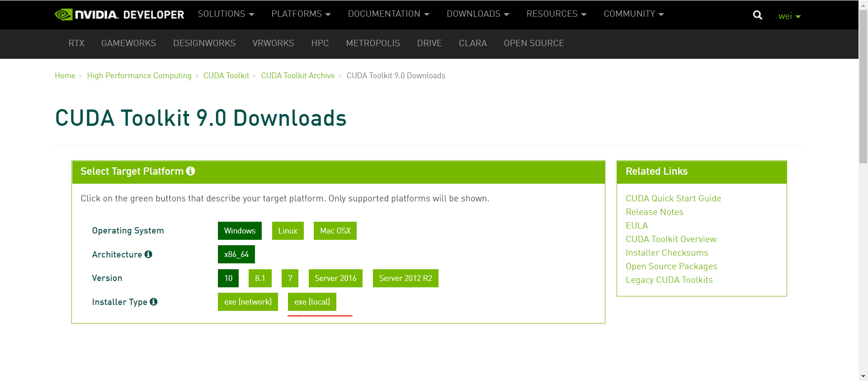Click the Architecture info icon

[x=148, y=254]
